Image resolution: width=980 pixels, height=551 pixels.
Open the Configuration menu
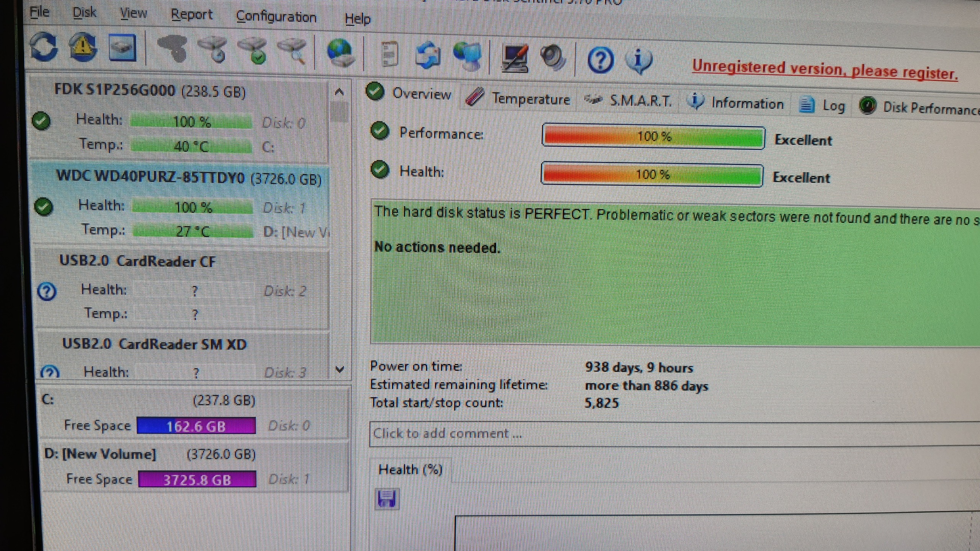[x=276, y=17]
